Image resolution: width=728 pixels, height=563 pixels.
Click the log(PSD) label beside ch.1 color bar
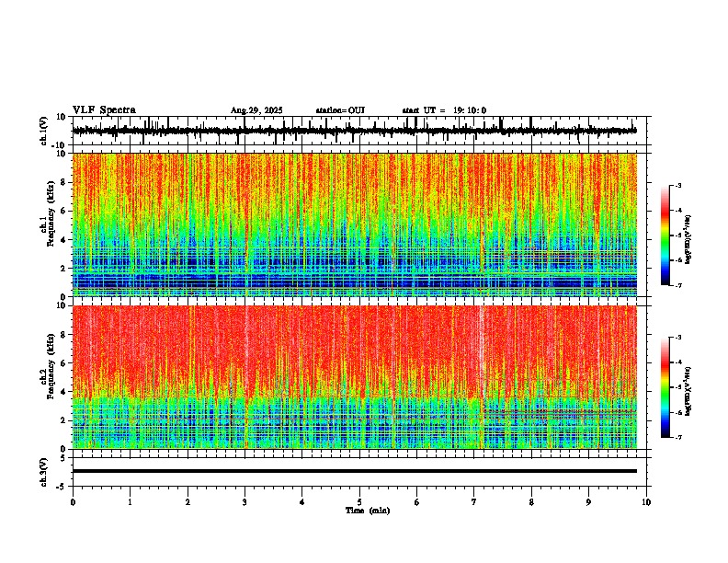click(688, 240)
